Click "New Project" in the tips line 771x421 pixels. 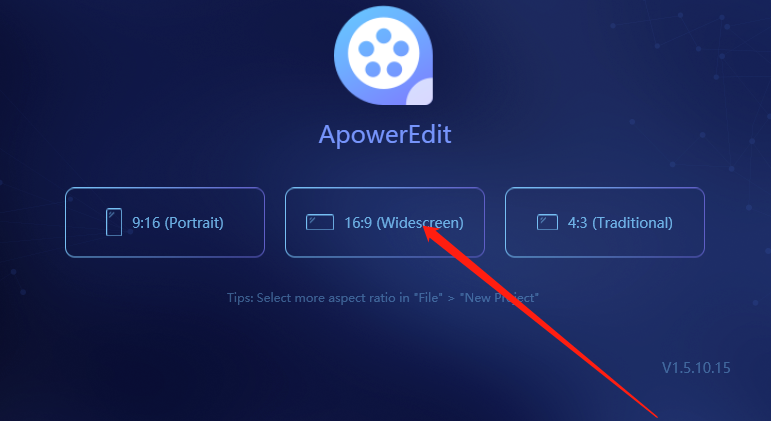(x=499, y=298)
